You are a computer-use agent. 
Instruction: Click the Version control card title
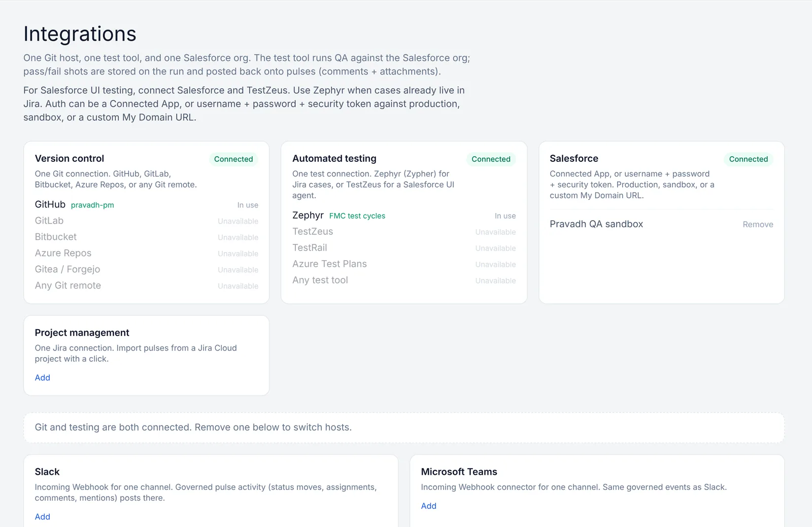pos(70,158)
